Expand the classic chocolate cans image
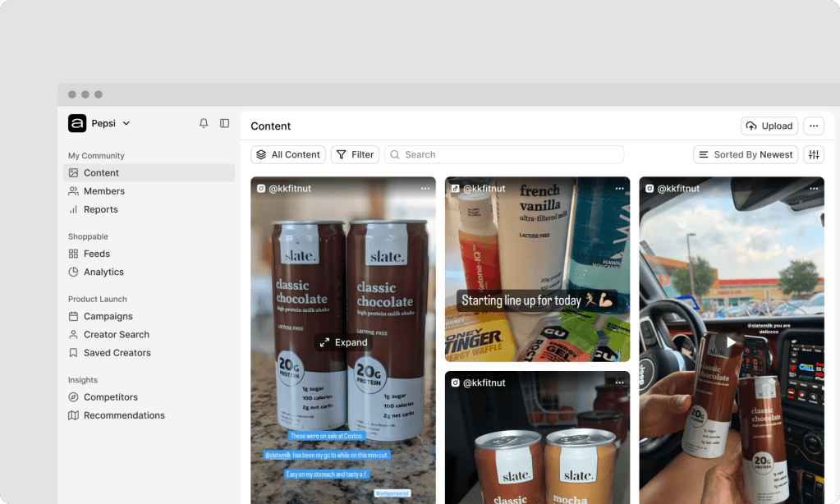 click(x=343, y=342)
